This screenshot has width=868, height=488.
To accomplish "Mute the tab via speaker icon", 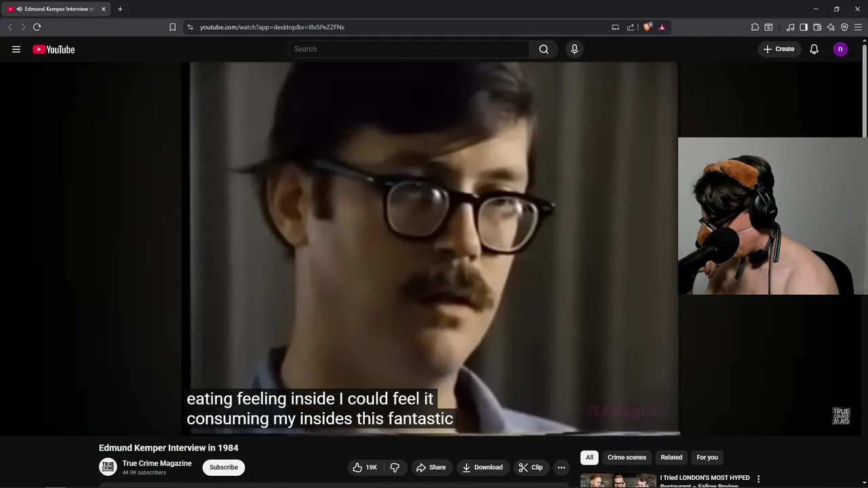I will tap(19, 9).
